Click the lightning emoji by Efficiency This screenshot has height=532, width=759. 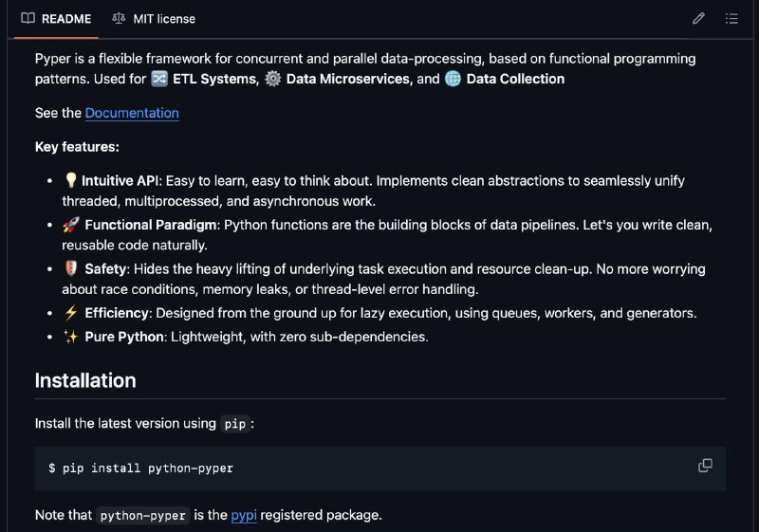[70, 313]
